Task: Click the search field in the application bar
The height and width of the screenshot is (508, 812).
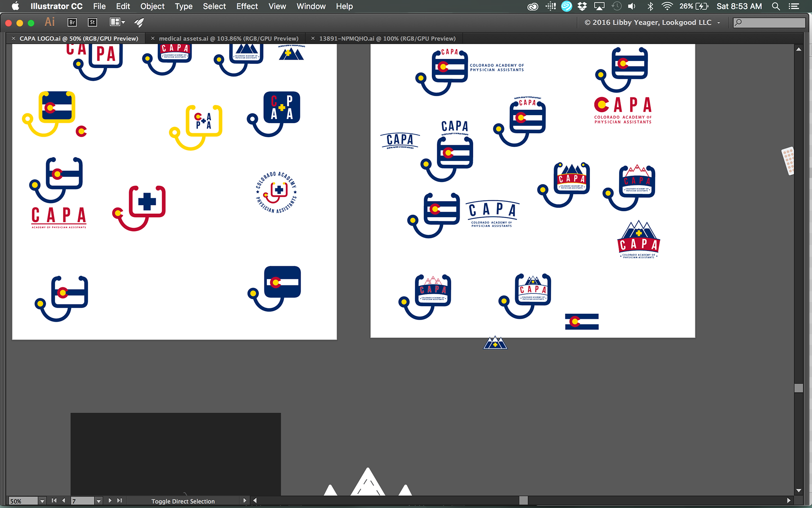Action: [x=769, y=22]
